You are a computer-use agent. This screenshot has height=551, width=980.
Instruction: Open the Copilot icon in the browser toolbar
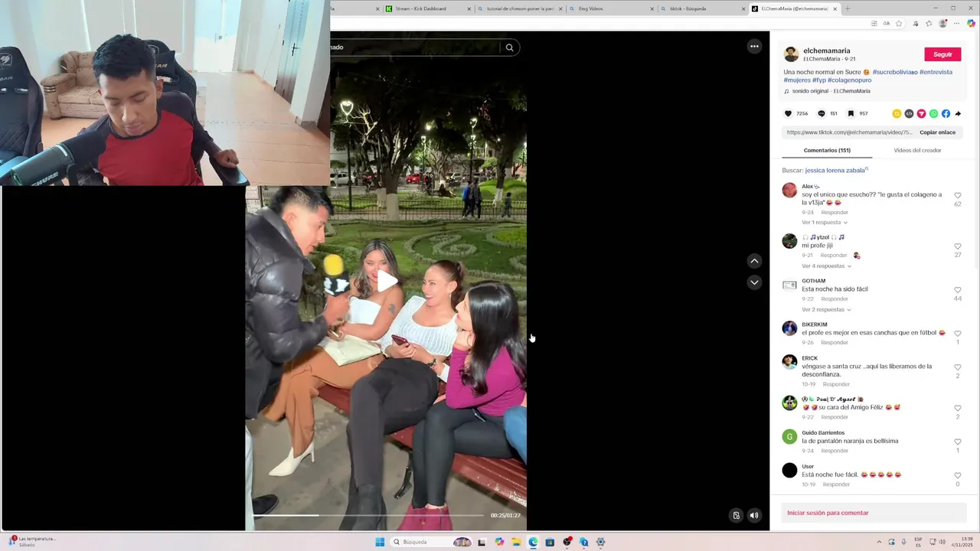pos(971,24)
